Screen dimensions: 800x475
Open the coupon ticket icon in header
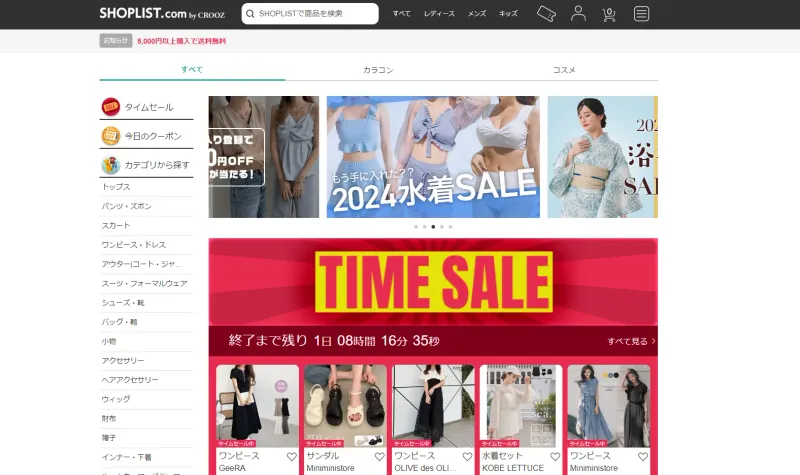coord(546,14)
